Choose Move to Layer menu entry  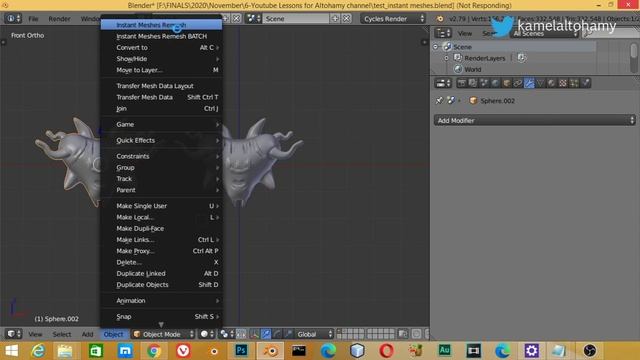click(x=162, y=70)
